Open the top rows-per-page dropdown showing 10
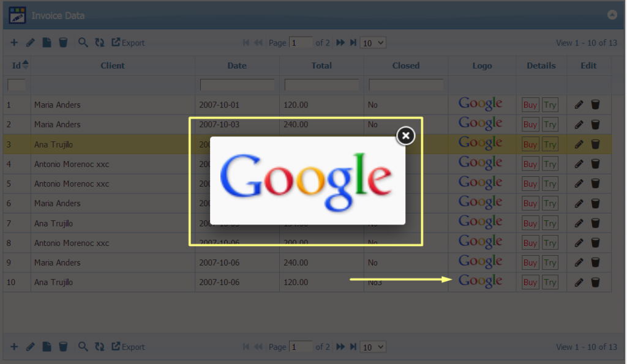This screenshot has height=364, width=627. click(373, 43)
